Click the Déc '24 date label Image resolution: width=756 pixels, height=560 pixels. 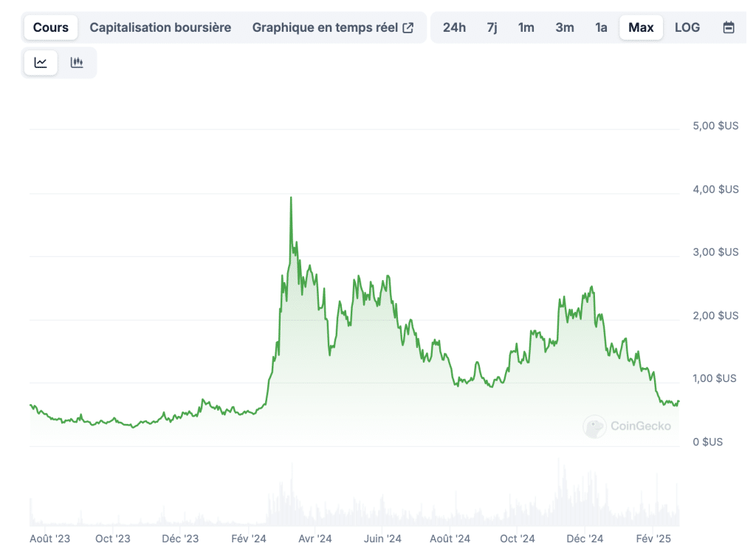pos(585,539)
